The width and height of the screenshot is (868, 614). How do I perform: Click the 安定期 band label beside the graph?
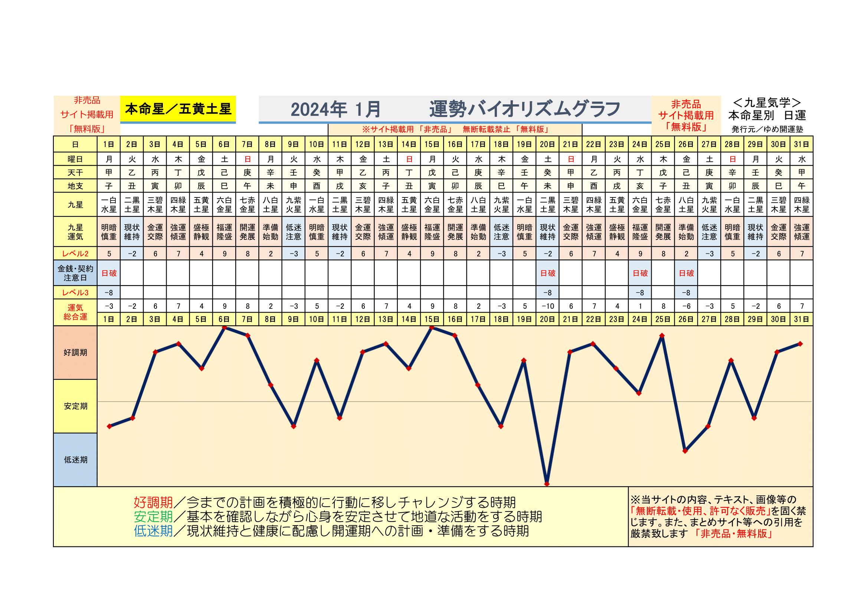click(75, 406)
